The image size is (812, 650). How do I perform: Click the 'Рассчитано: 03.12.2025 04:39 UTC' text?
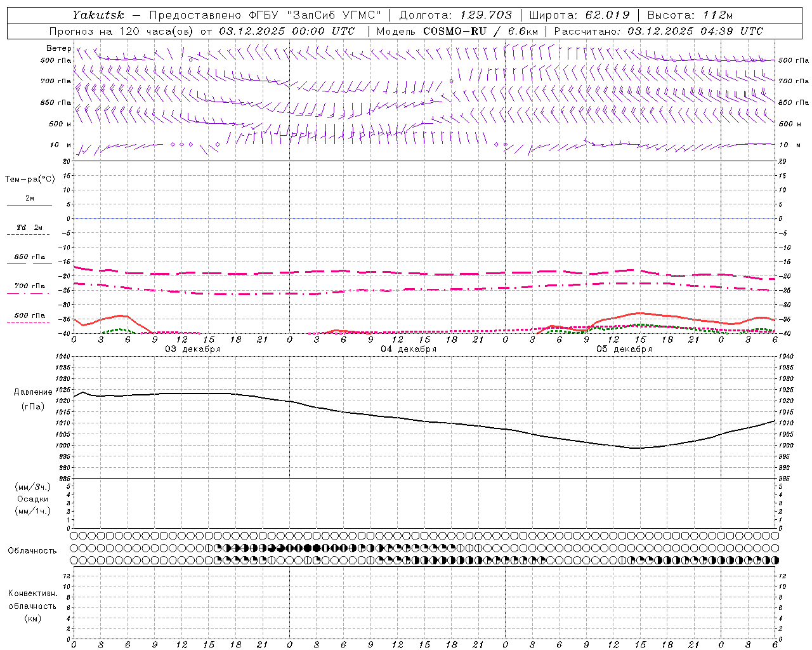658,31
